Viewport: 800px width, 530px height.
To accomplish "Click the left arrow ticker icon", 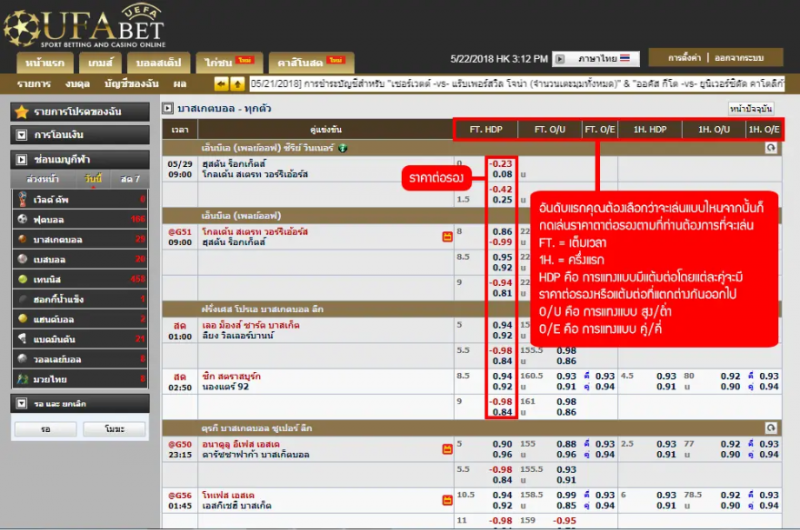I will click(x=221, y=84).
